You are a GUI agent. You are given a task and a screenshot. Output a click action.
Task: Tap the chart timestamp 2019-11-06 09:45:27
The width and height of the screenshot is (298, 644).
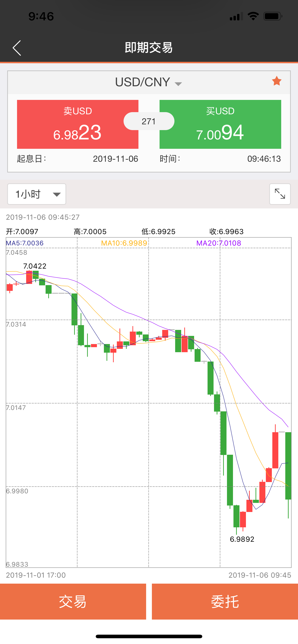43,217
